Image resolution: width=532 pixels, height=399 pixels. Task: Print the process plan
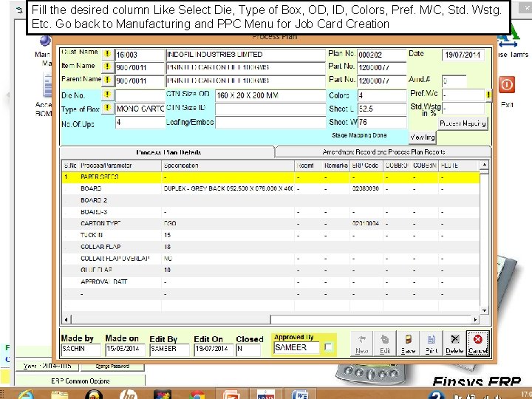[432, 344]
